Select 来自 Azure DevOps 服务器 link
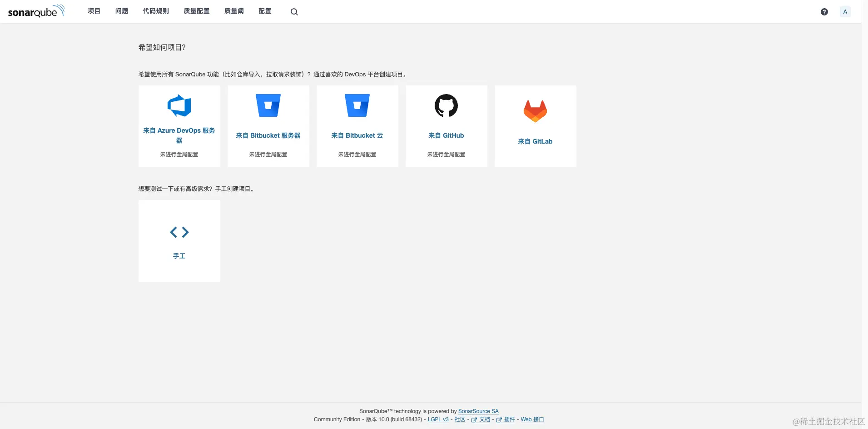Screen dimensions: 868x429 (x=179, y=135)
